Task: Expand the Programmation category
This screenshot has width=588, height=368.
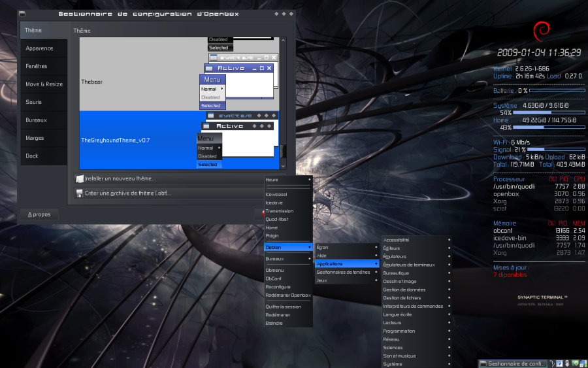Action: point(417,331)
